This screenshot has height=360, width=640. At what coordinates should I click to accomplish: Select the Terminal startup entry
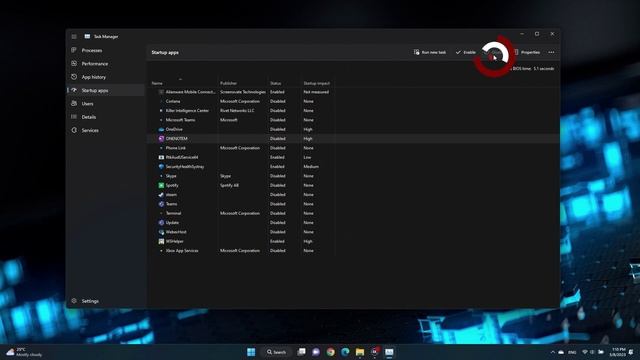[x=173, y=213]
